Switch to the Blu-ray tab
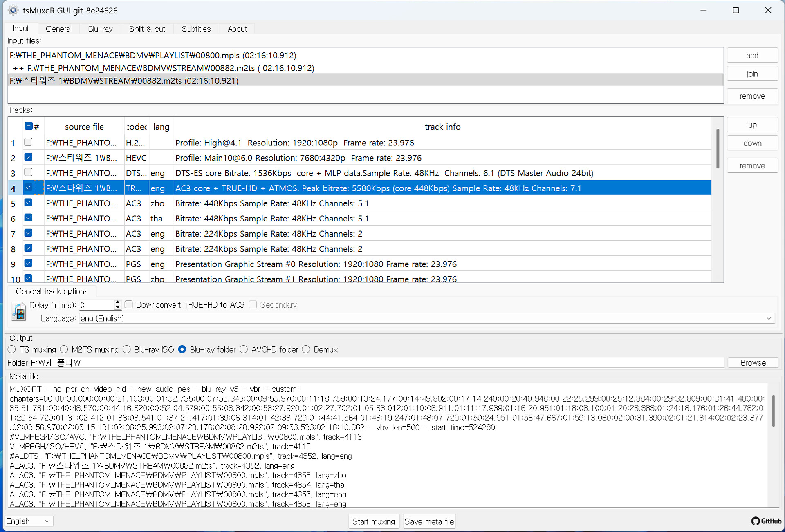Viewport: 785px width, 532px height. (100, 29)
